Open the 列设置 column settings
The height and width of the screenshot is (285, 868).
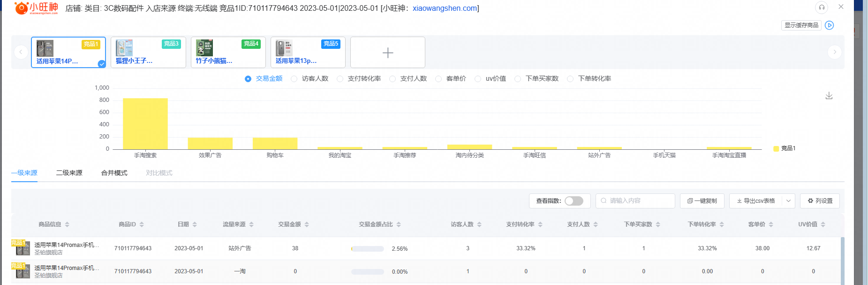point(820,201)
